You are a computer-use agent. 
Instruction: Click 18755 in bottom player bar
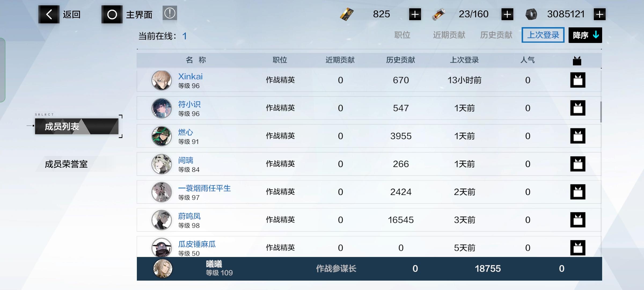point(488,269)
